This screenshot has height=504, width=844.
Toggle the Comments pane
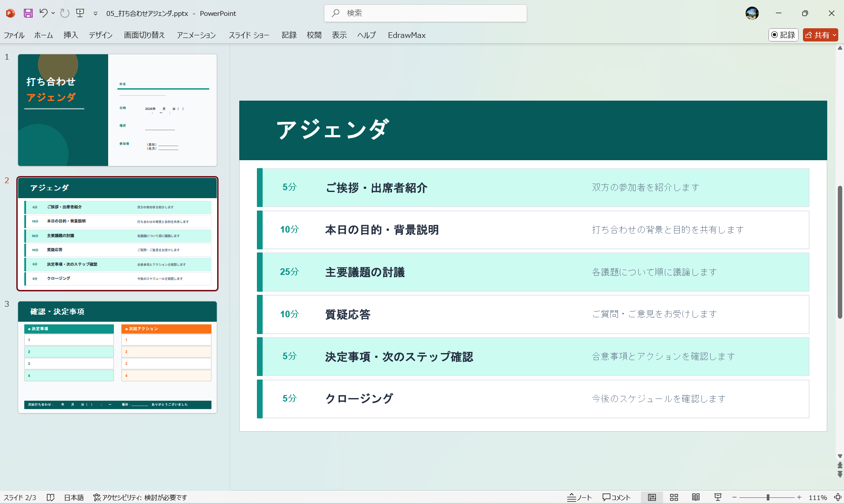click(x=616, y=497)
